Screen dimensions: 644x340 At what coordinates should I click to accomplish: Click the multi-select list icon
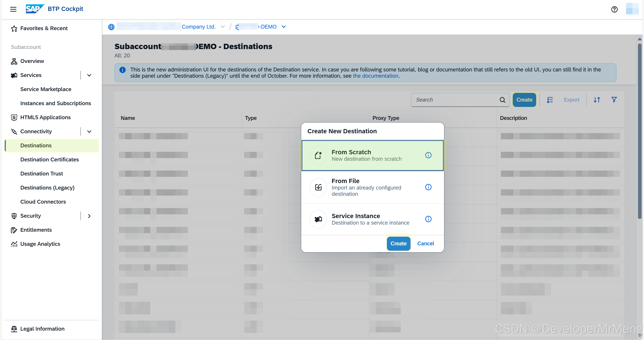[549, 100]
